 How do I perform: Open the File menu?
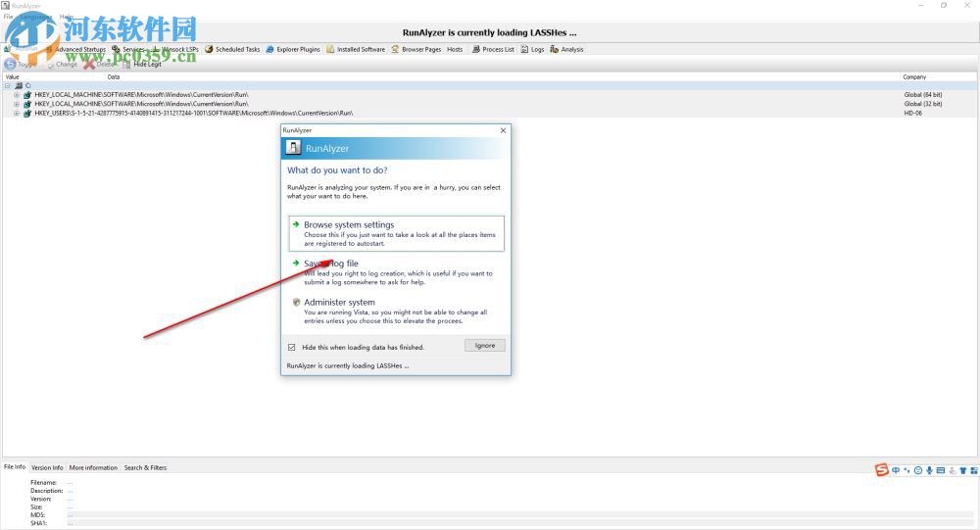tap(8, 17)
